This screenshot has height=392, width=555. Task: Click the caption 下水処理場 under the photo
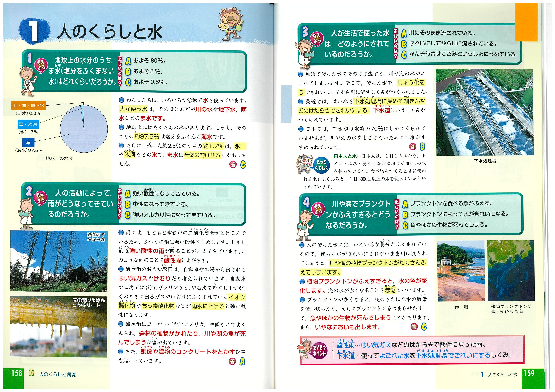pos(485,161)
